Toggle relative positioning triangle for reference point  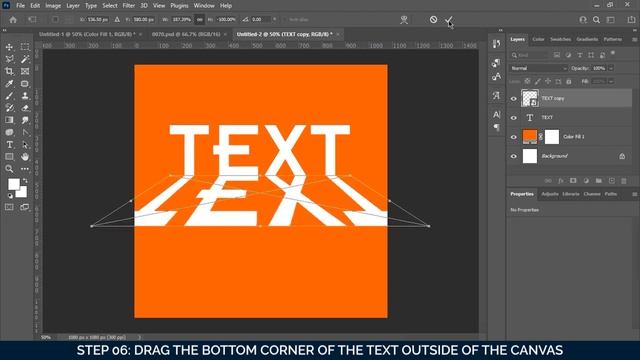[117, 20]
